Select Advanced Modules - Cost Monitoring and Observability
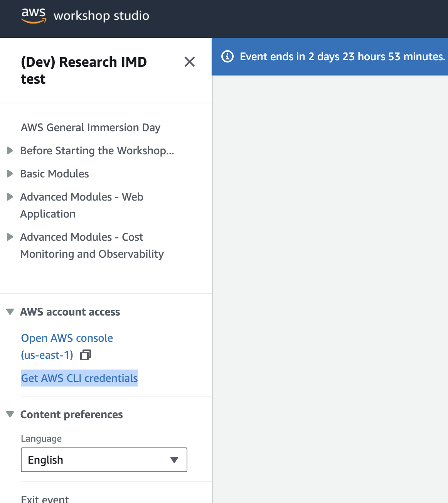Viewport: 448px width, 503px height. pyautogui.click(x=92, y=245)
